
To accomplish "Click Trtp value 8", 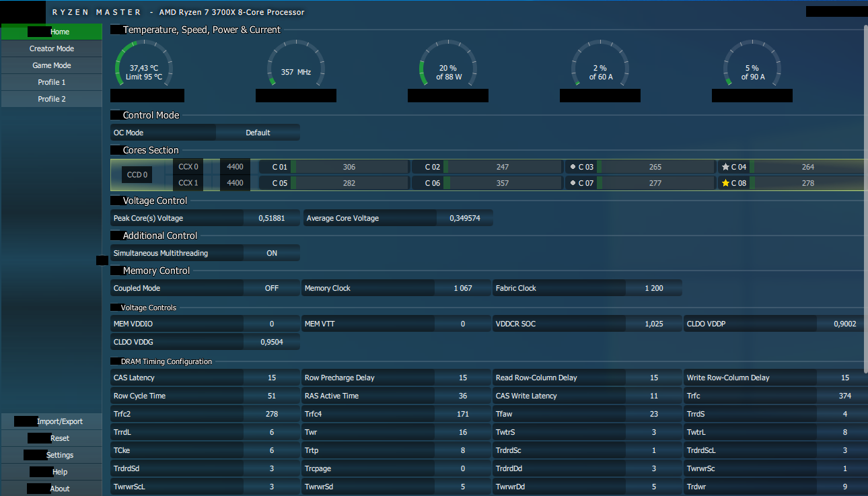I will pos(463,450).
